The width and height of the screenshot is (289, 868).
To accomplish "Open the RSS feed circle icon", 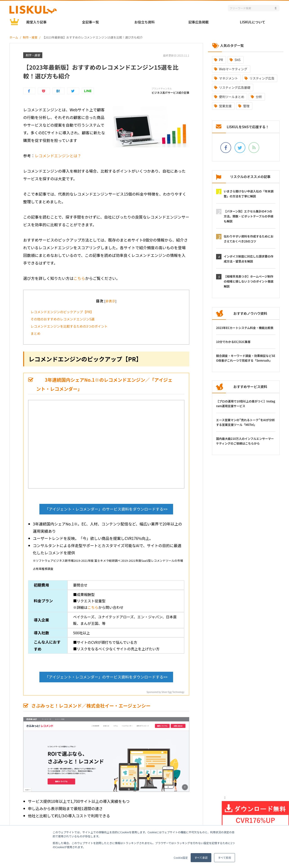I will coord(254,148).
